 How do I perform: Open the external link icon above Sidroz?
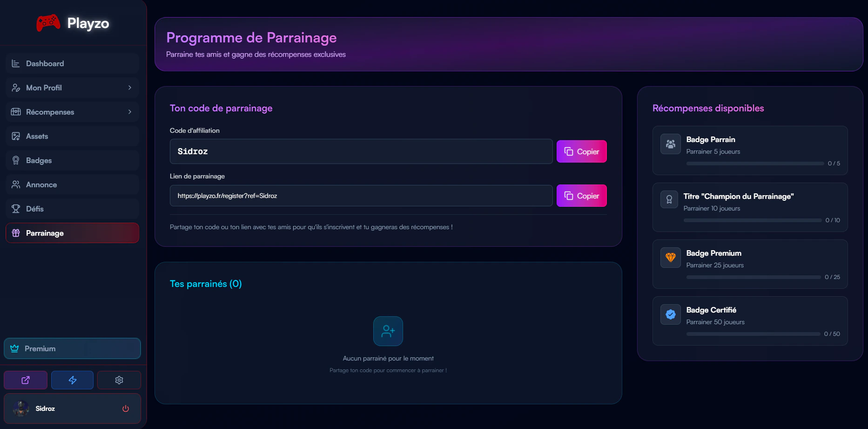tap(25, 380)
